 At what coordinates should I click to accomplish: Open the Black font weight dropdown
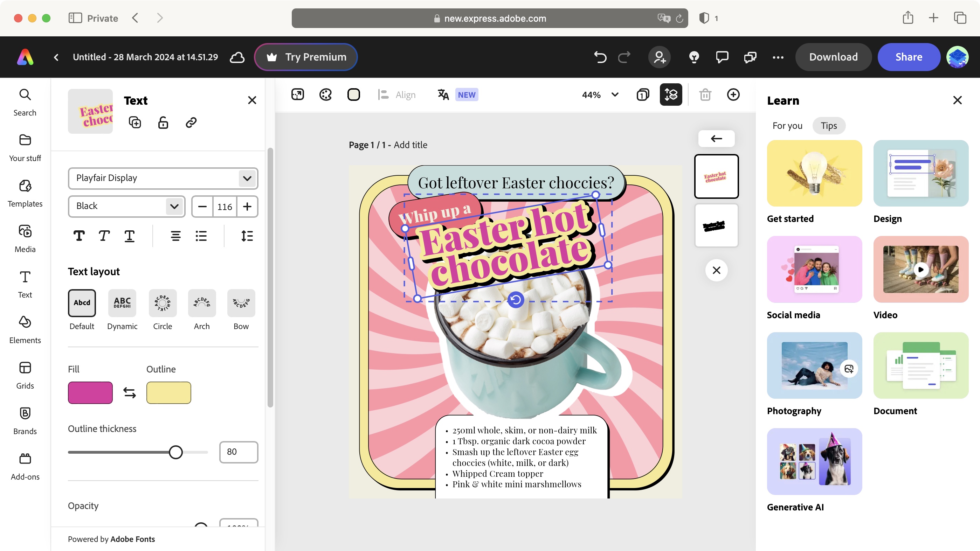pyautogui.click(x=127, y=206)
